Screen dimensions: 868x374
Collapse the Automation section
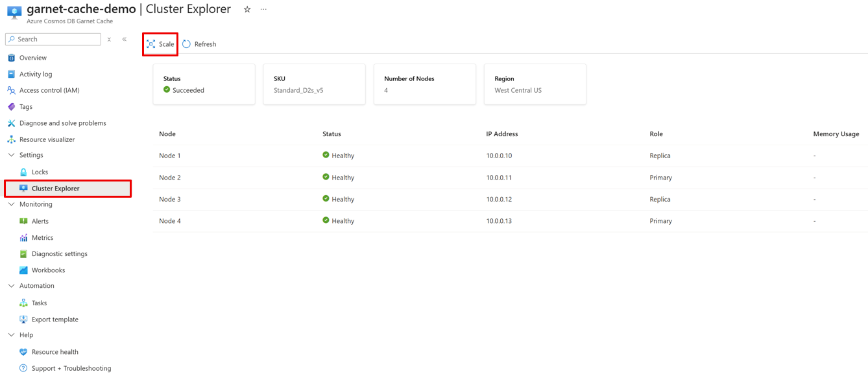(11, 286)
